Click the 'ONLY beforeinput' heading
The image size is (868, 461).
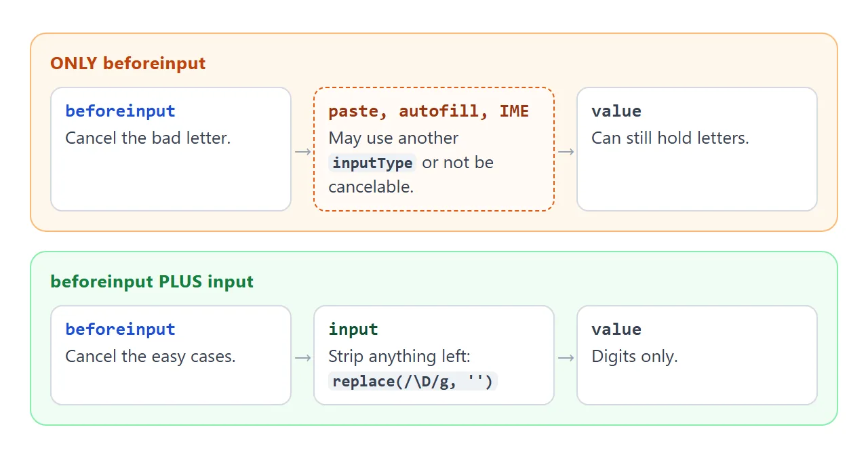click(x=127, y=64)
